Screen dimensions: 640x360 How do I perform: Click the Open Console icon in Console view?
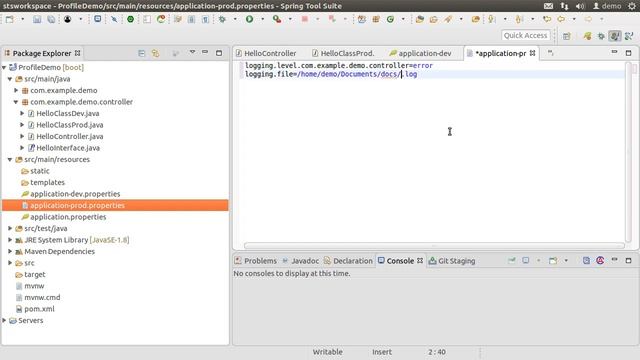[x=553, y=260]
